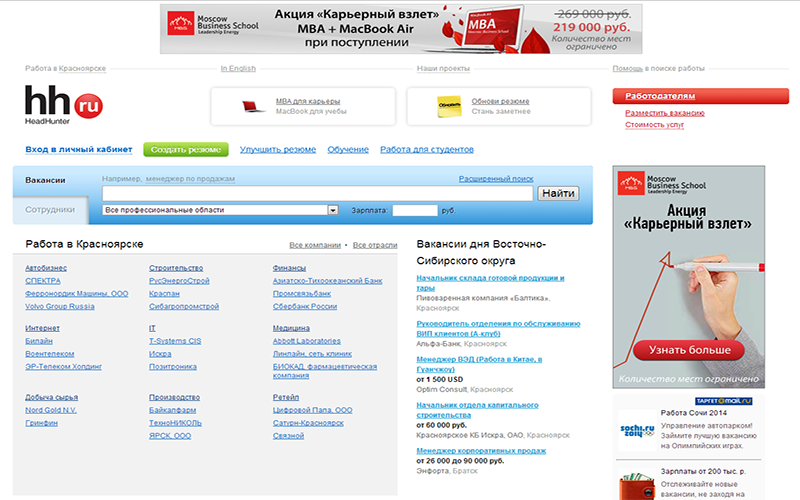Screen dimensions: 800x500
Task: Click the ТехноНИКОЛЬ company link
Action: click(176, 423)
